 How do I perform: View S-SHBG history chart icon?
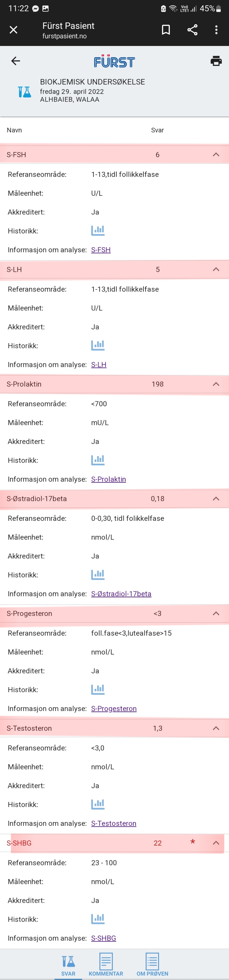pos(98,919)
